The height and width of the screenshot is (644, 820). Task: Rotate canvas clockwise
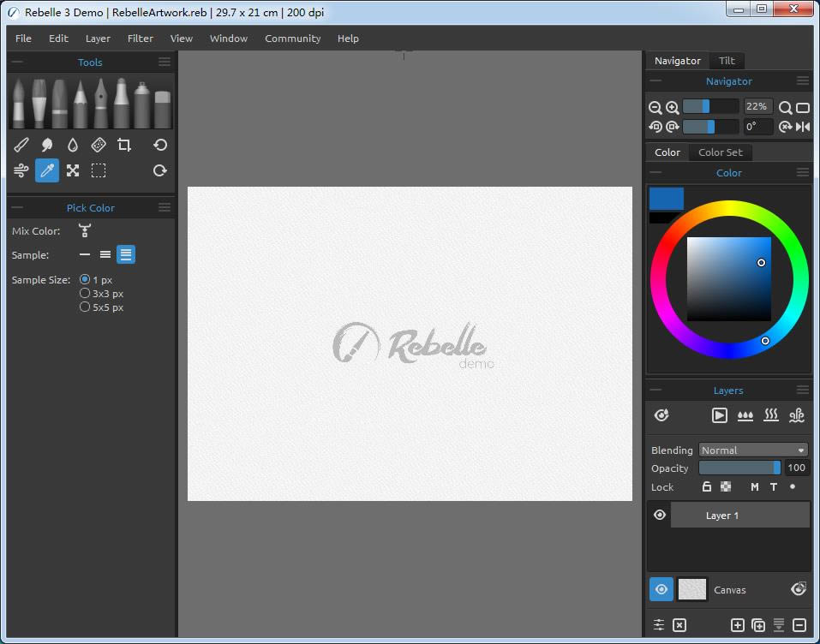click(673, 127)
